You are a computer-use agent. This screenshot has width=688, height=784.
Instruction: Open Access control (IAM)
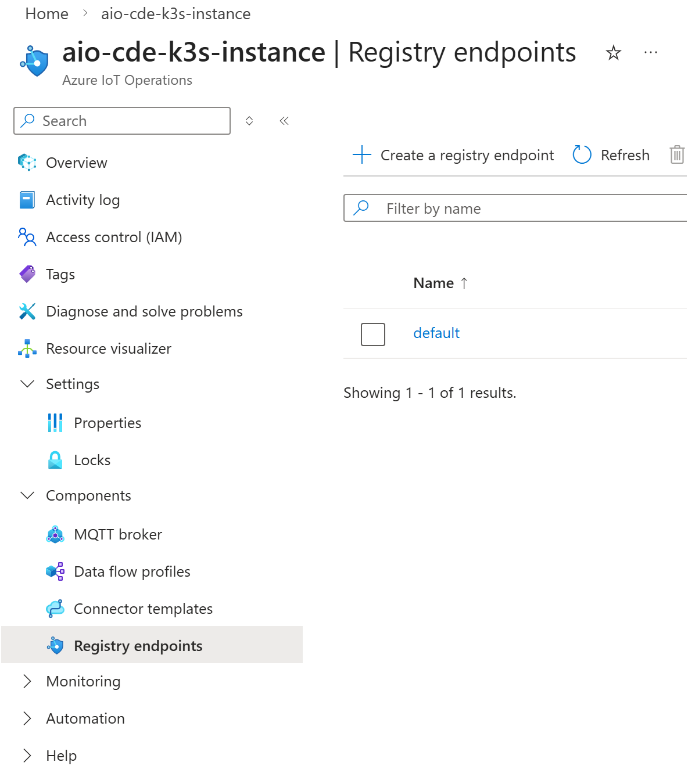pyautogui.click(x=114, y=237)
